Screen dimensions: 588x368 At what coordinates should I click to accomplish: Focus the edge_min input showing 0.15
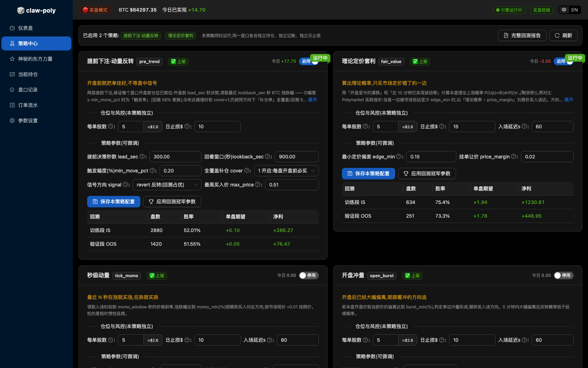[x=431, y=157]
